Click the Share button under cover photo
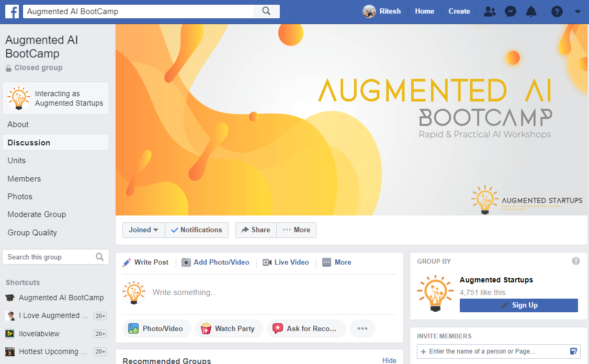The image size is (589, 364). point(256,230)
